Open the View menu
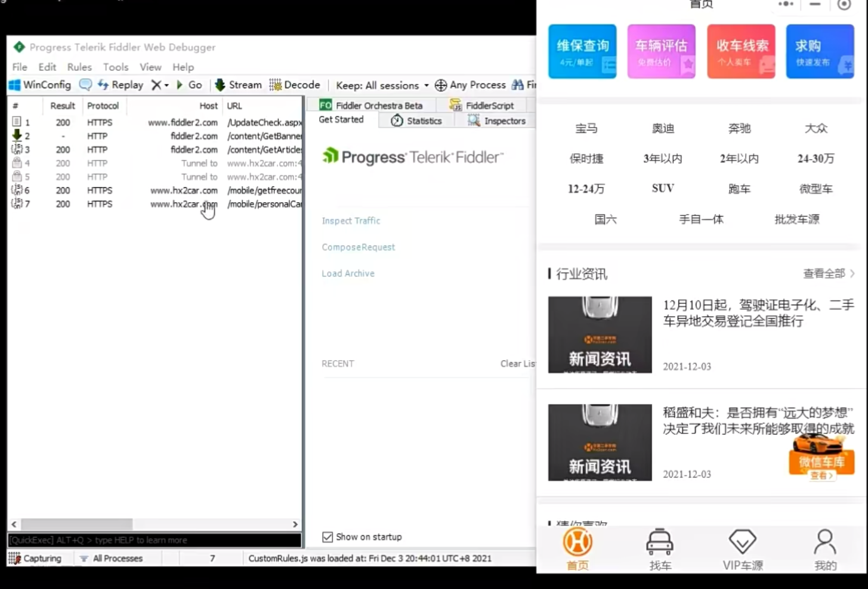 [150, 67]
